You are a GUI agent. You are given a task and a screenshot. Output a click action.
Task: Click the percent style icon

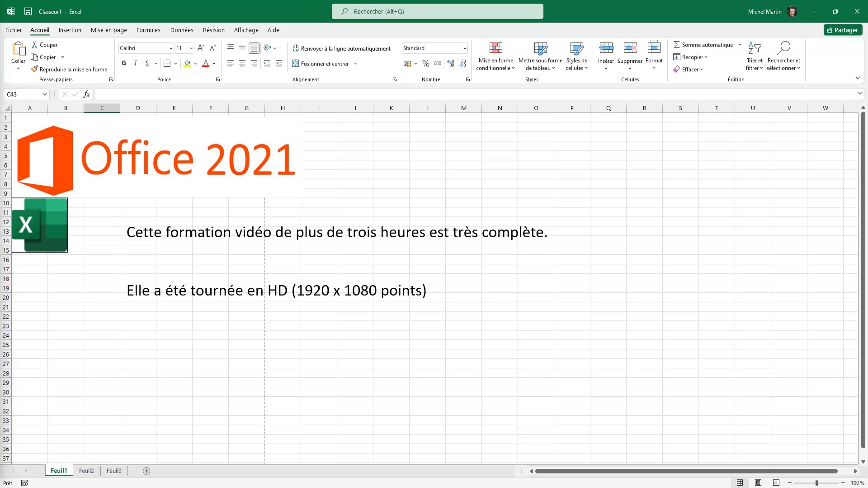pyautogui.click(x=425, y=64)
